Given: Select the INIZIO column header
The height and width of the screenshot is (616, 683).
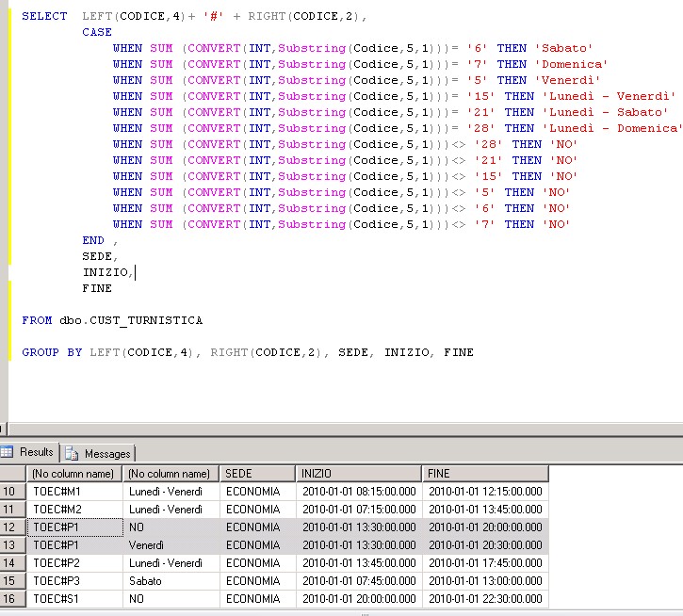Looking at the screenshot, I should pyautogui.click(x=359, y=474).
